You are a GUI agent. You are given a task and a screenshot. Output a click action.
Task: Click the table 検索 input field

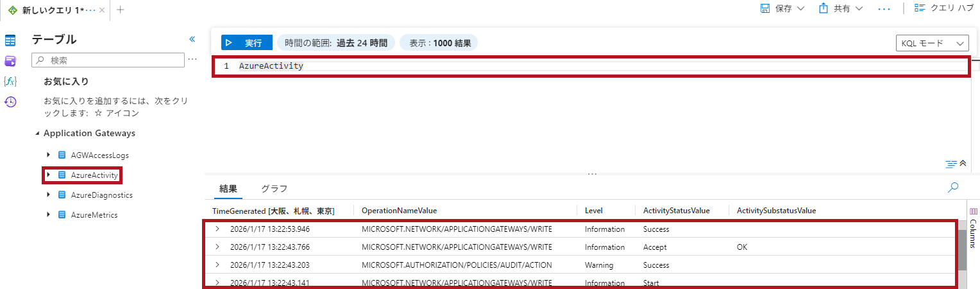(109, 60)
